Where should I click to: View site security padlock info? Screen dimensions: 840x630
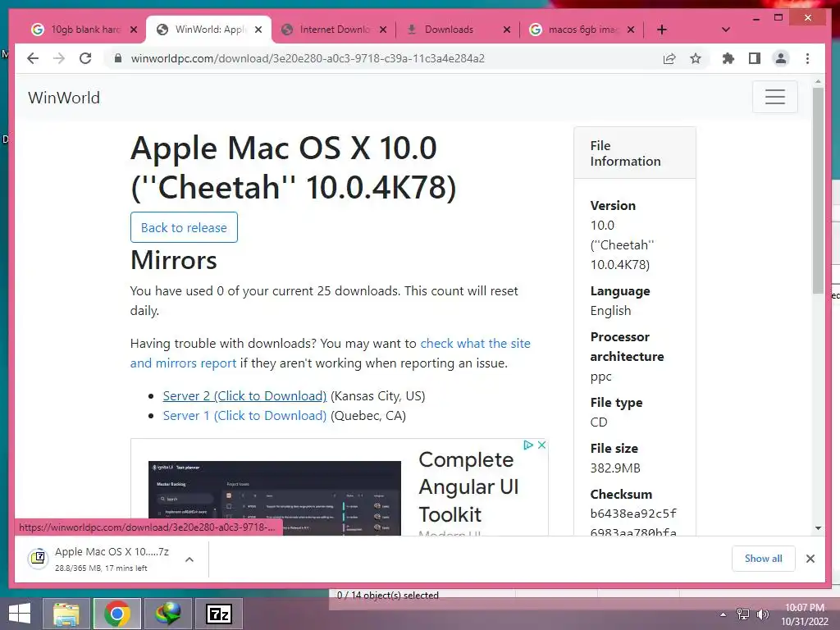click(118, 58)
